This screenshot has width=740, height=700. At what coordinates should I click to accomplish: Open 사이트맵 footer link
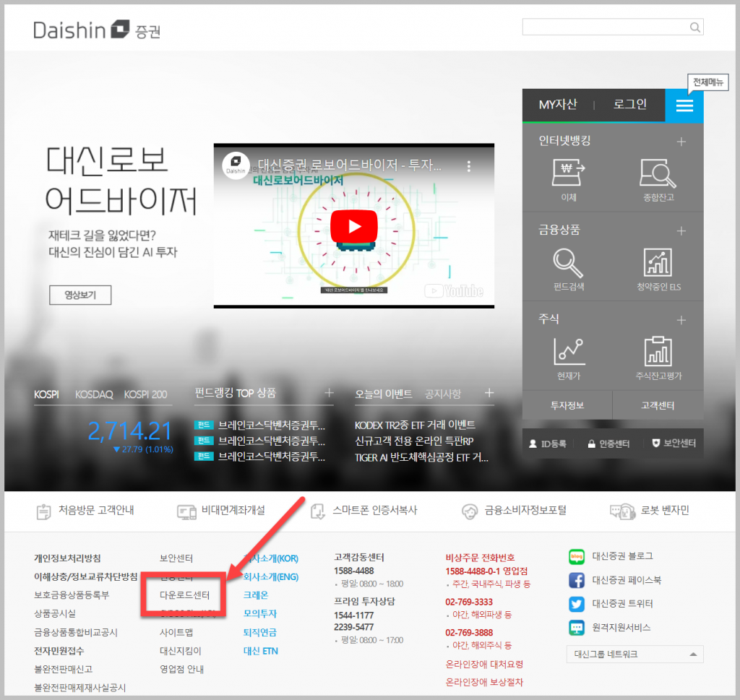176,633
